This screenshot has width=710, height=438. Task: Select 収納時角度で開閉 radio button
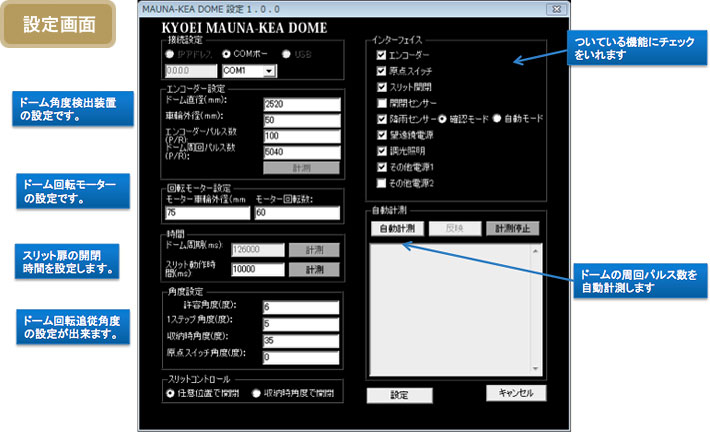click(x=256, y=394)
